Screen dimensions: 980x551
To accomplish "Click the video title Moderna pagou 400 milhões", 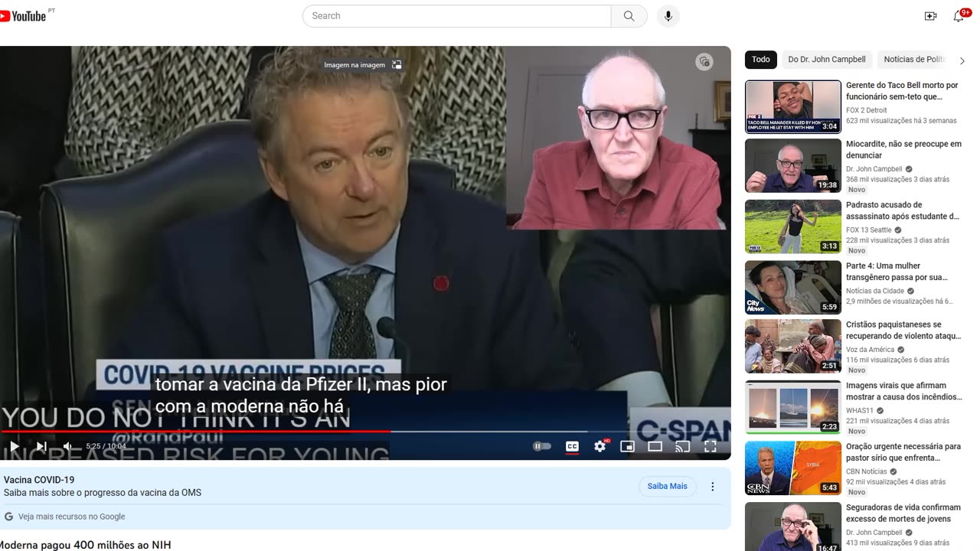I will point(84,545).
